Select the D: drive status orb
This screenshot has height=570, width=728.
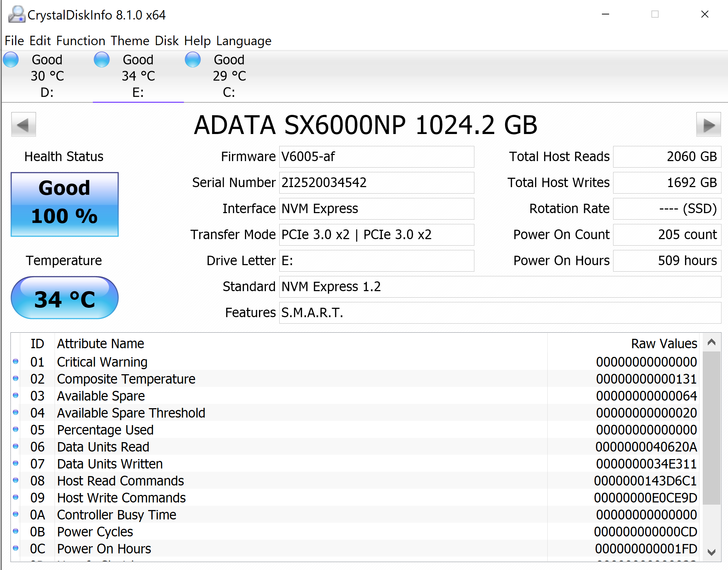click(11, 59)
